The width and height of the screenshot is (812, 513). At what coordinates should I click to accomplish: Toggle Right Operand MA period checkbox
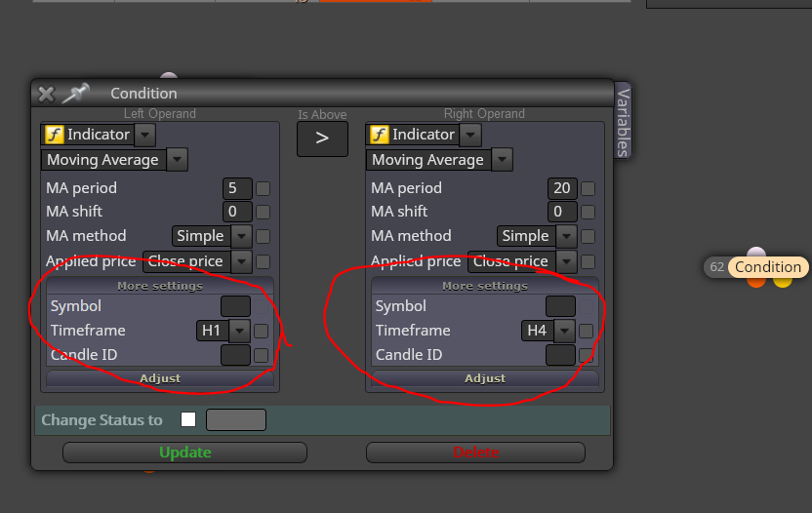coord(589,188)
